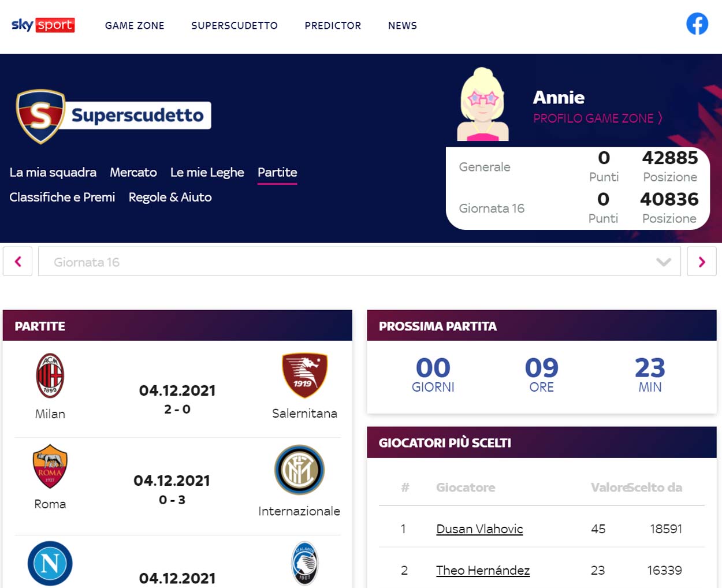Click the Salernitana team name
This screenshot has width=722, height=588.
pos(304,413)
